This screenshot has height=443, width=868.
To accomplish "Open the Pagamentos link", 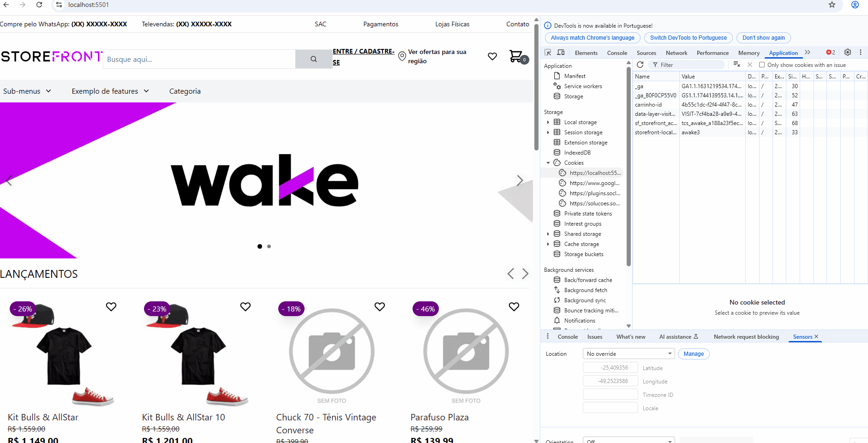I will click(x=381, y=24).
